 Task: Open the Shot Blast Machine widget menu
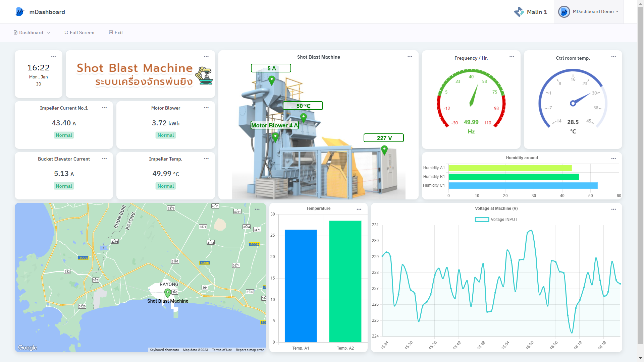click(410, 57)
